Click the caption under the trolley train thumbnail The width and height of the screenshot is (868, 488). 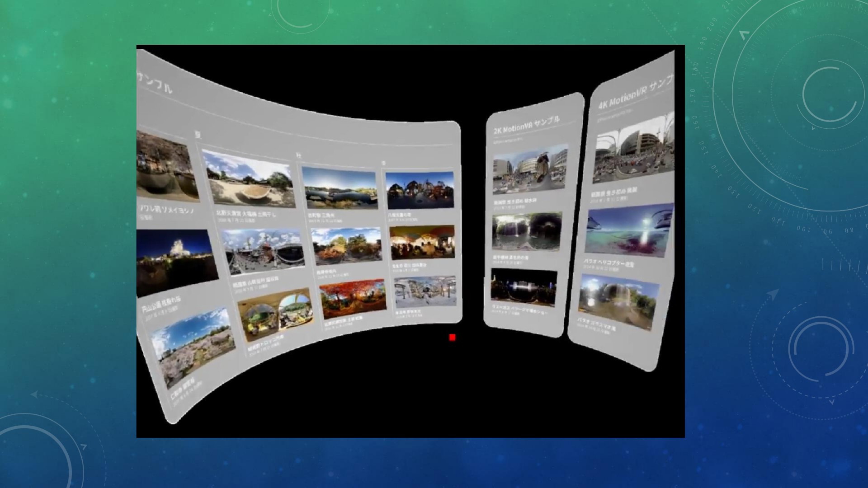266,343
